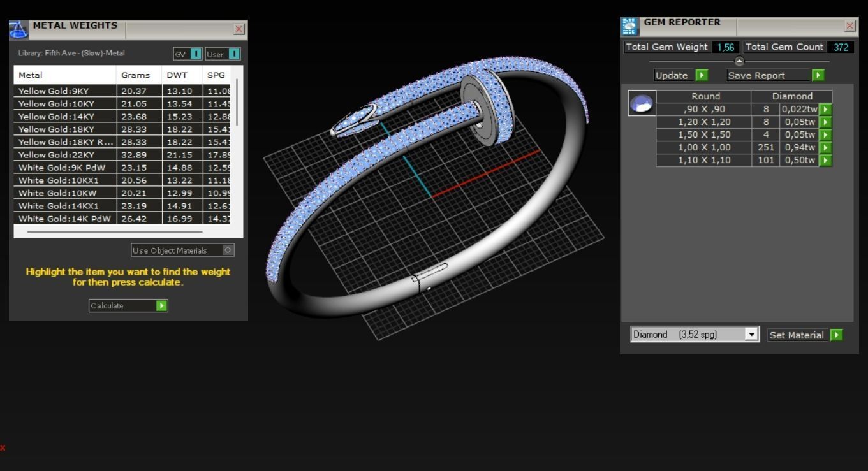This screenshot has width=868, height=471.
Task: Click green arrow for 1,20 X 1,20 row
Action: [825, 122]
